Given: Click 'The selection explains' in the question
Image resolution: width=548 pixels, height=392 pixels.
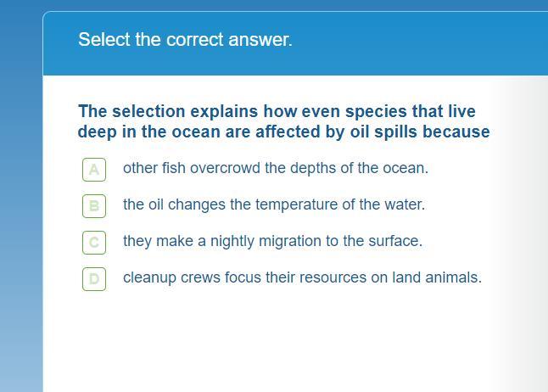Looking at the screenshot, I should point(131,111).
